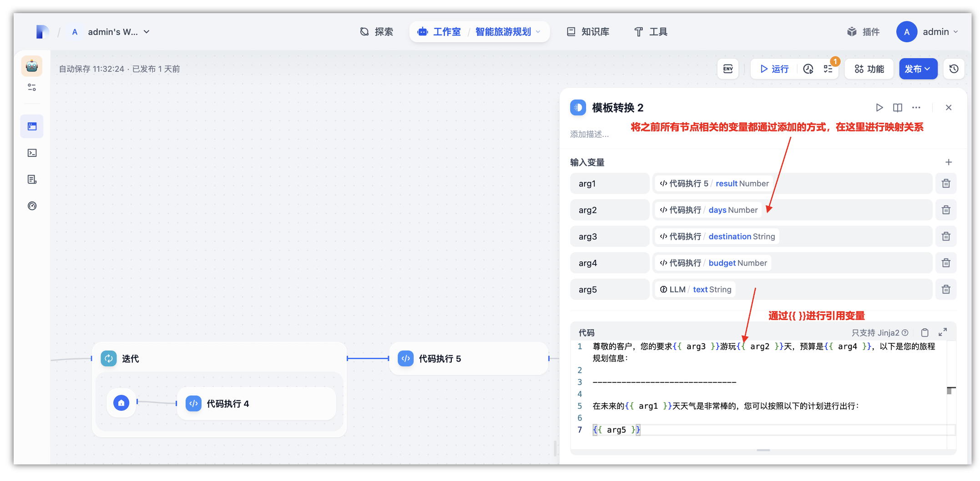This screenshot has height=481, width=980.
Task: Open the 知识库 (Knowledge) tab
Action: [588, 32]
